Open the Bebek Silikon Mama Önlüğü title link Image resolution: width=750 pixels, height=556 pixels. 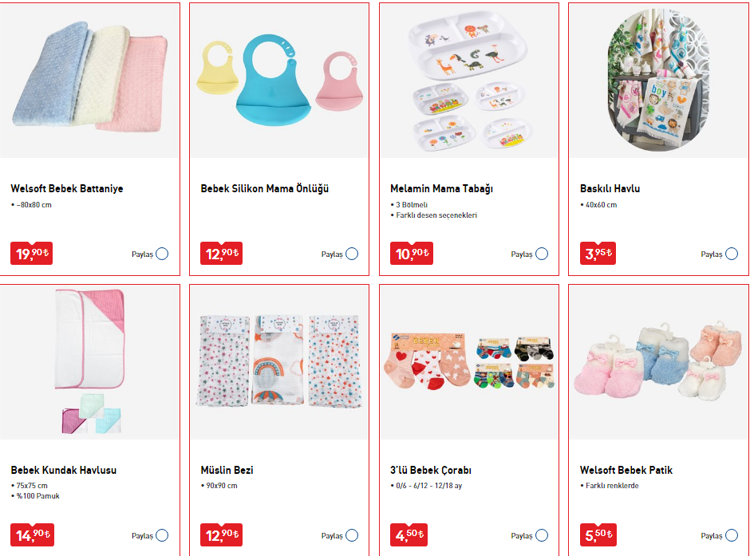(x=265, y=189)
